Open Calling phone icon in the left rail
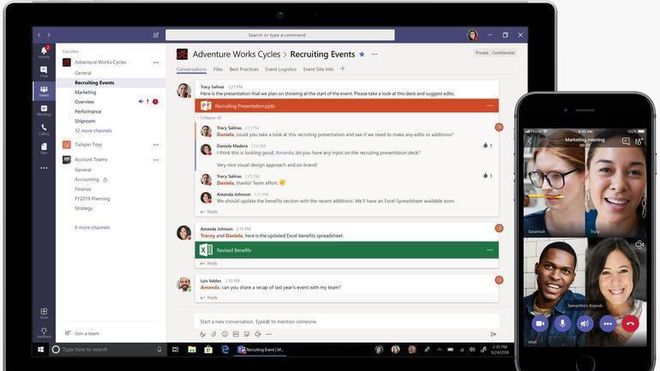This screenshot has height=371, width=660. point(44,129)
